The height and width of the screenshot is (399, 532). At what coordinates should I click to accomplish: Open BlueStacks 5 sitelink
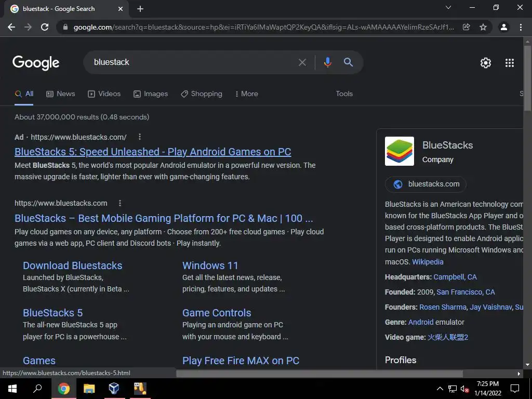pyautogui.click(x=52, y=313)
